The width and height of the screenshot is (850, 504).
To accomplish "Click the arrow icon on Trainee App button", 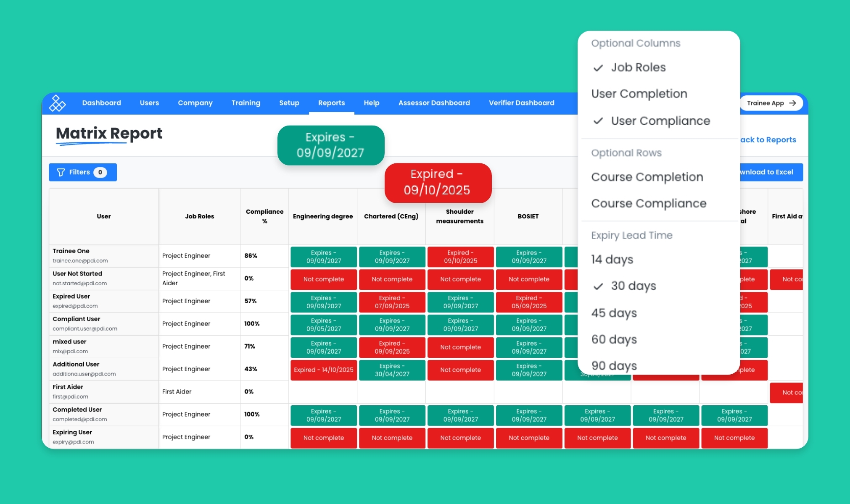I will pyautogui.click(x=793, y=103).
